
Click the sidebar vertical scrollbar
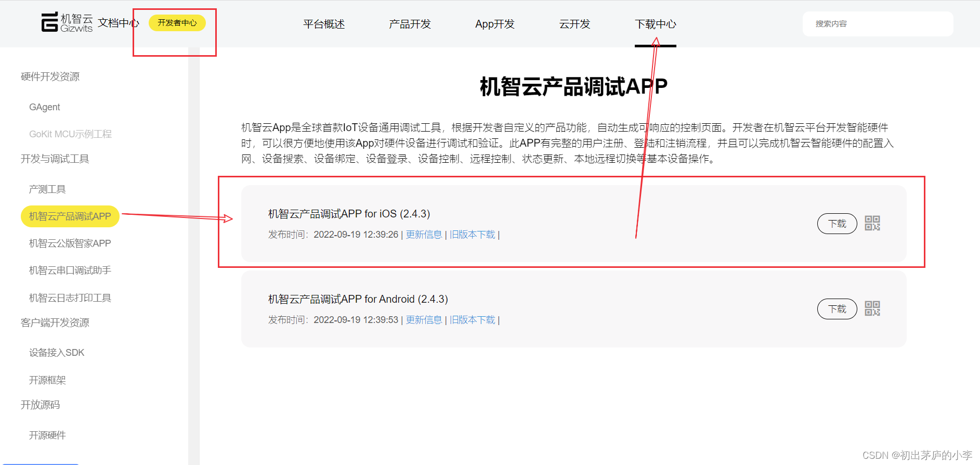point(194,256)
